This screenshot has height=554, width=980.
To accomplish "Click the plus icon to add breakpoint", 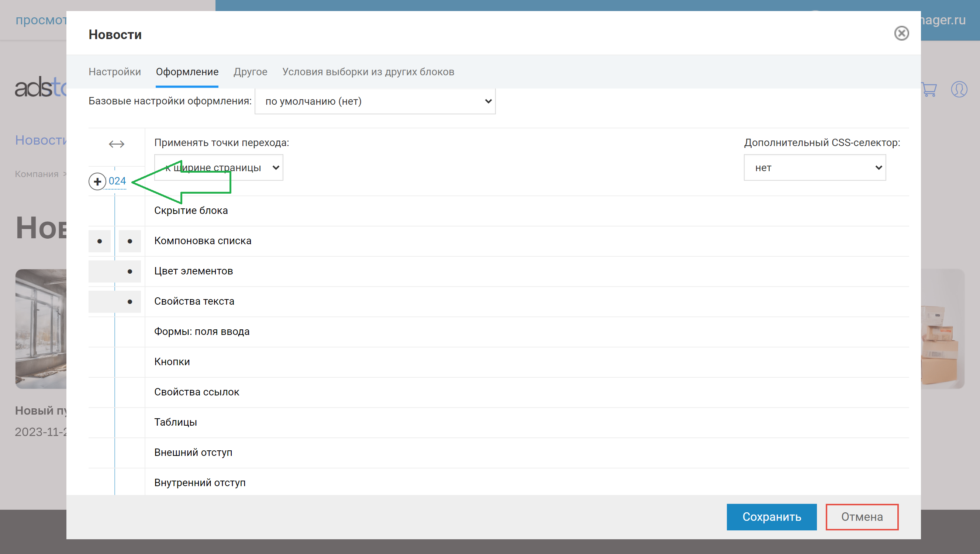I will click(97, 181).
